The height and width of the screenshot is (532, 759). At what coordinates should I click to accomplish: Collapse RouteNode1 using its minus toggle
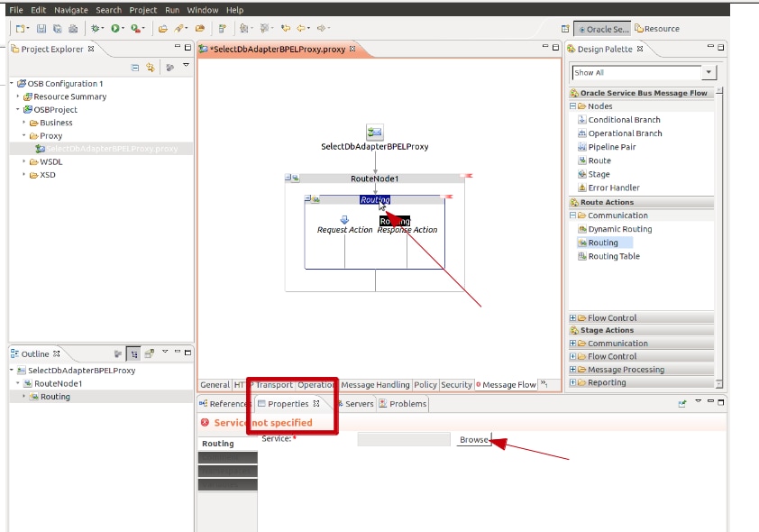coord(288,178)
